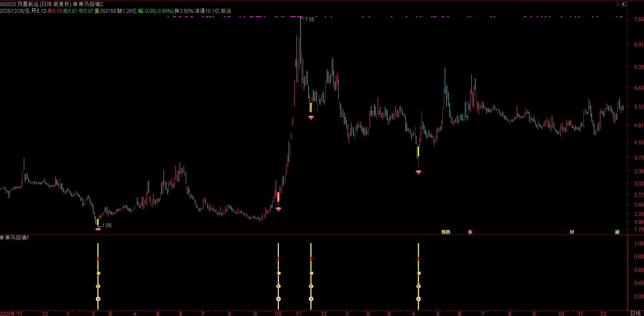This screenshot has height=316, width=644.
Task: Click the red 涨 event marker badge
Action: coord(470,232)
